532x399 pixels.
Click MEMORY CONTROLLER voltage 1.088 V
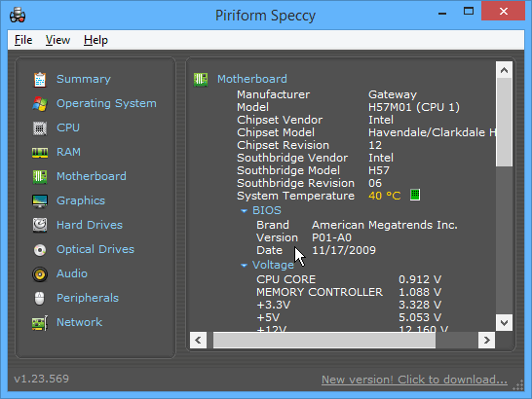click(x=420, y=292)
